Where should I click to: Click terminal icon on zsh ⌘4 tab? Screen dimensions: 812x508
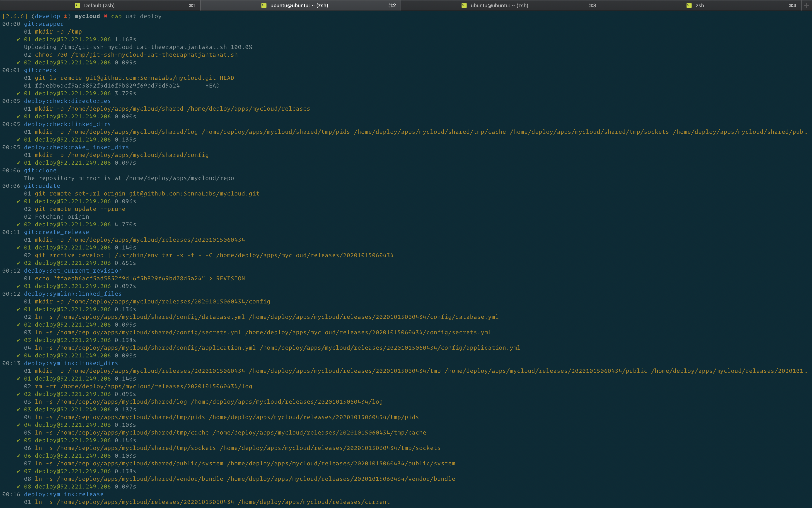tap(689, 5)
